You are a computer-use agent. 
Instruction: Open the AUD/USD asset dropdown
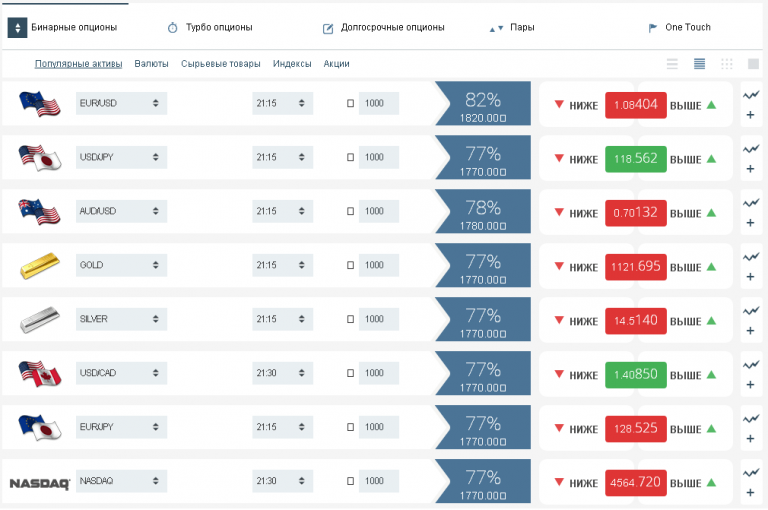click(x=121, y=211)
